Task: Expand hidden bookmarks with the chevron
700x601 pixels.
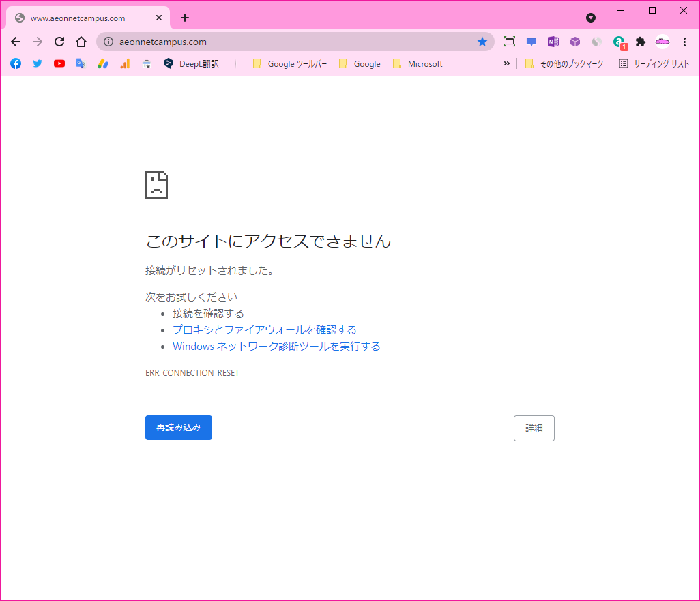Action: click(x=506, y=63)
